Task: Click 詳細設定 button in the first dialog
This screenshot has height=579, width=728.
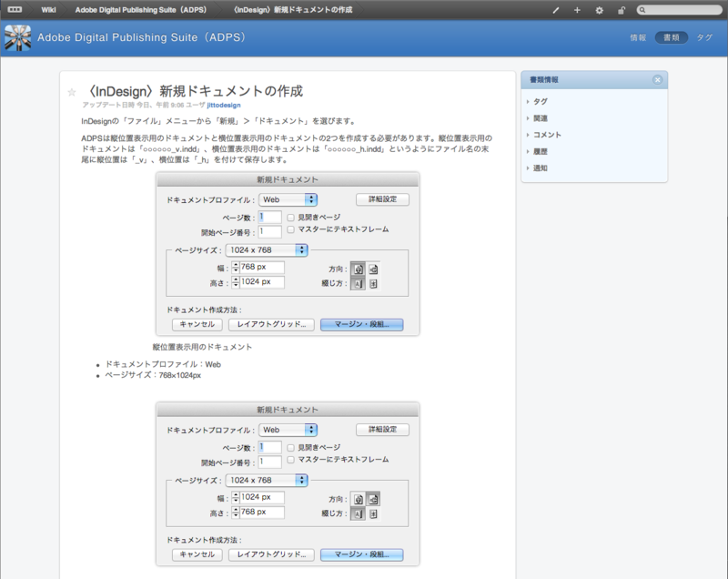Action: (x=382, y=199)
